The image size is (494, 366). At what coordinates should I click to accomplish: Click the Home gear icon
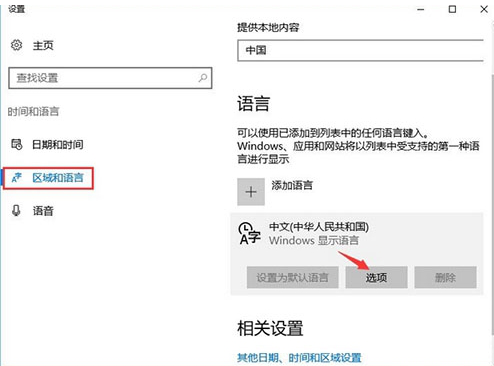[16, 45]
